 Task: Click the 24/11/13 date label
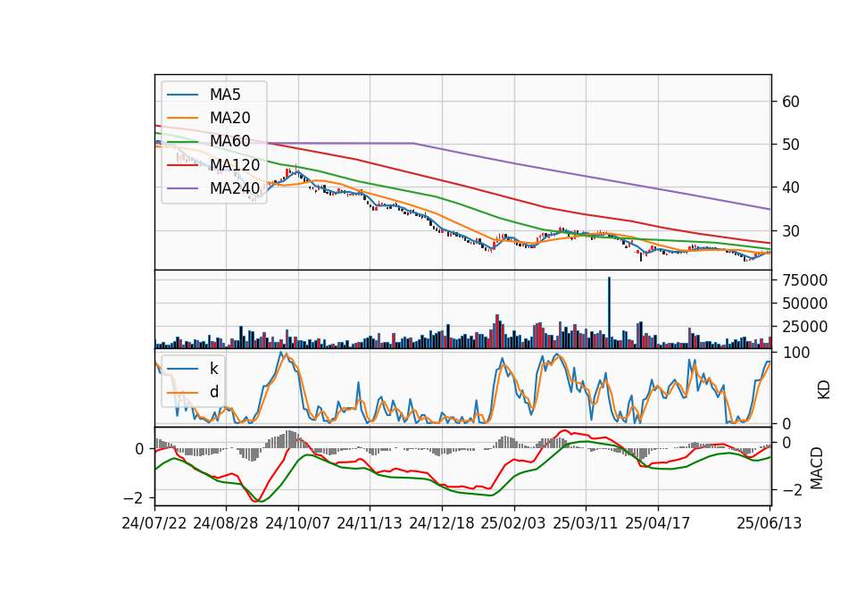tap(370, 523)
